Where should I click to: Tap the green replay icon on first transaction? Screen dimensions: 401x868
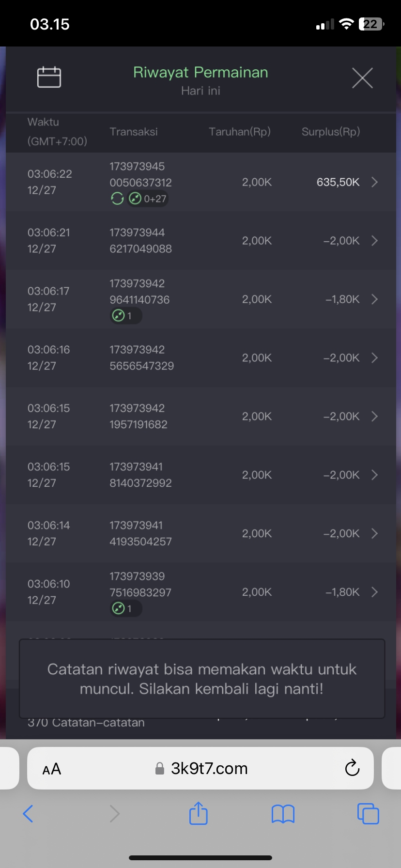[117, 199]
